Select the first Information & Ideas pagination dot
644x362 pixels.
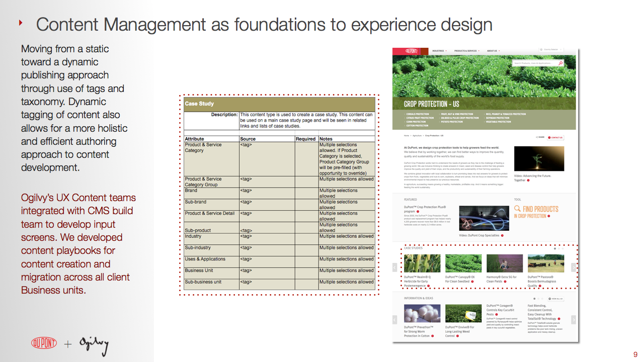(534, 299)
